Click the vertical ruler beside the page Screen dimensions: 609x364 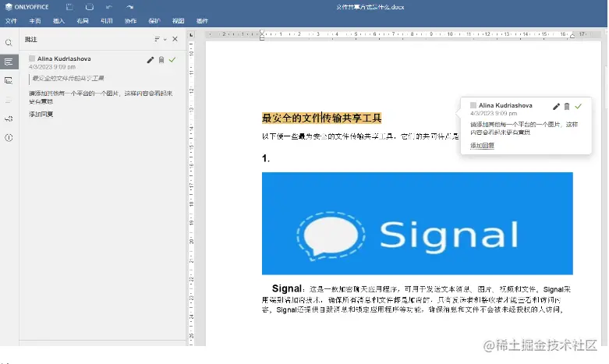coord(191,192)
